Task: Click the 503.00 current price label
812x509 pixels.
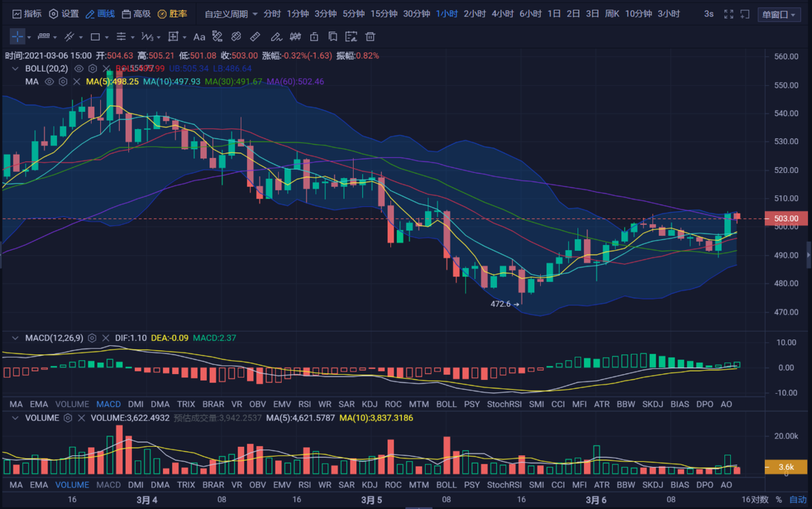Action: click(786, 219)
